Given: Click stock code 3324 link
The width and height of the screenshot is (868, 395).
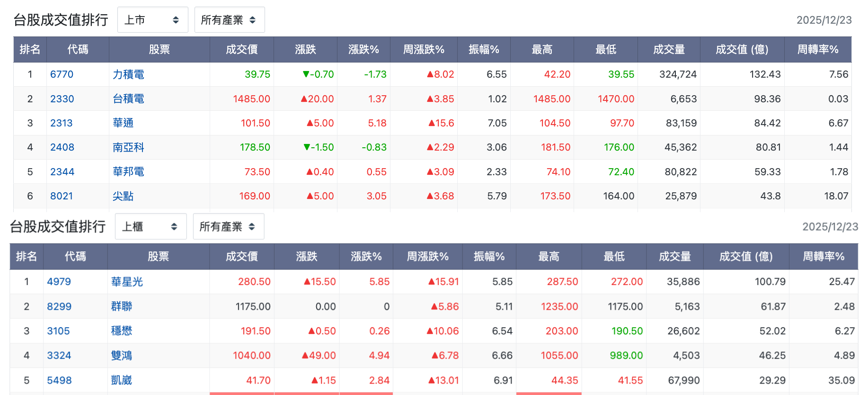Looking at the screenshot, I should pos(59,355).
